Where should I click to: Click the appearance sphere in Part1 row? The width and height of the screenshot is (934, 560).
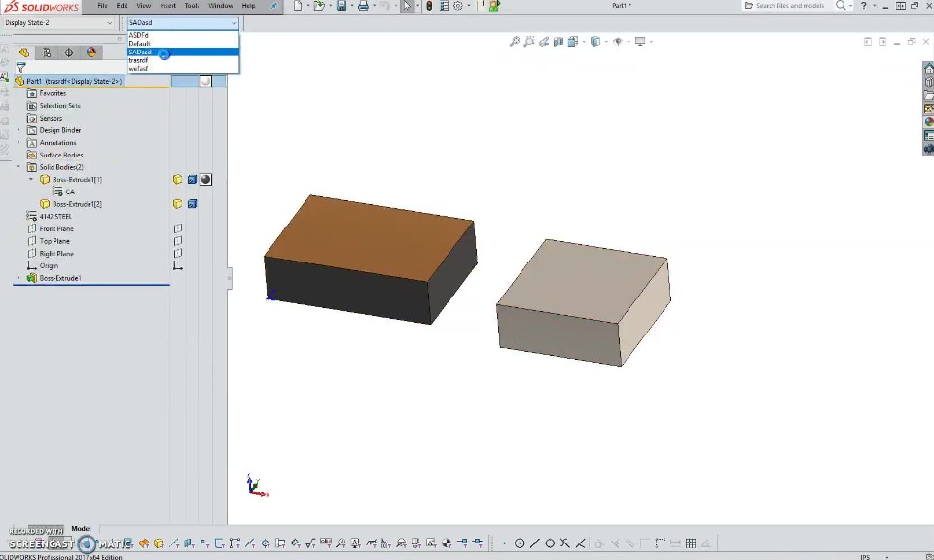tap(205, 81)
